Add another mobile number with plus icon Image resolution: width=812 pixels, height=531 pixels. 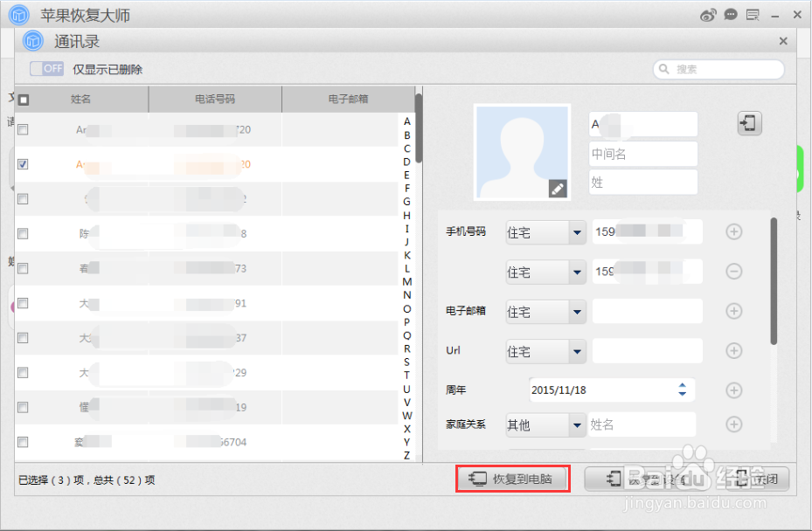pos(733,231)
